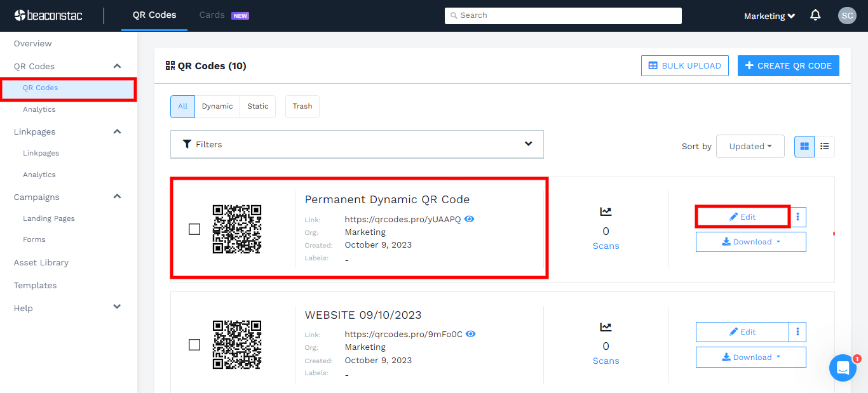Switch to list view icon
Image resolution: width=868 pixels, height=393 pixels.
[825, 146]
